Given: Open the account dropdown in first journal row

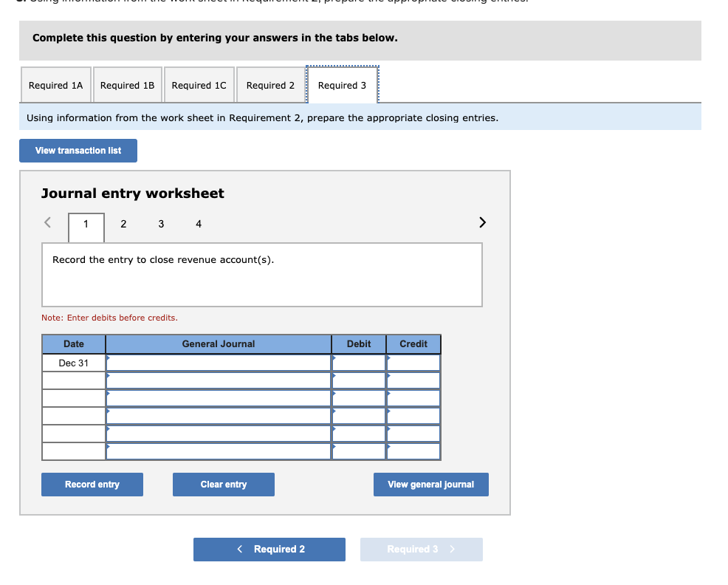Looking at the screenshot, I should point(218,362).
